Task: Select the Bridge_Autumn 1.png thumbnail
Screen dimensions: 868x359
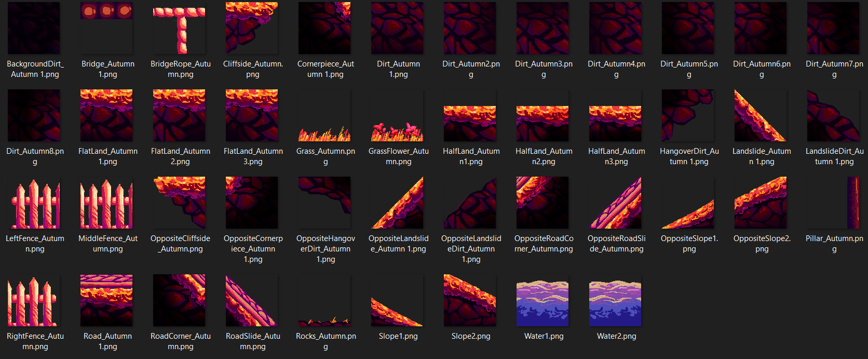Action: 106,29
